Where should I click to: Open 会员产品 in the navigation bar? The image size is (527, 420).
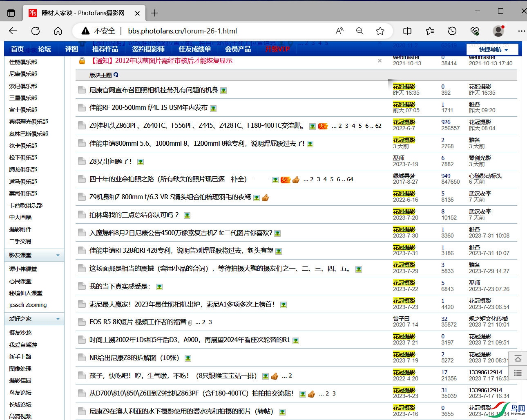click(238, 49)
